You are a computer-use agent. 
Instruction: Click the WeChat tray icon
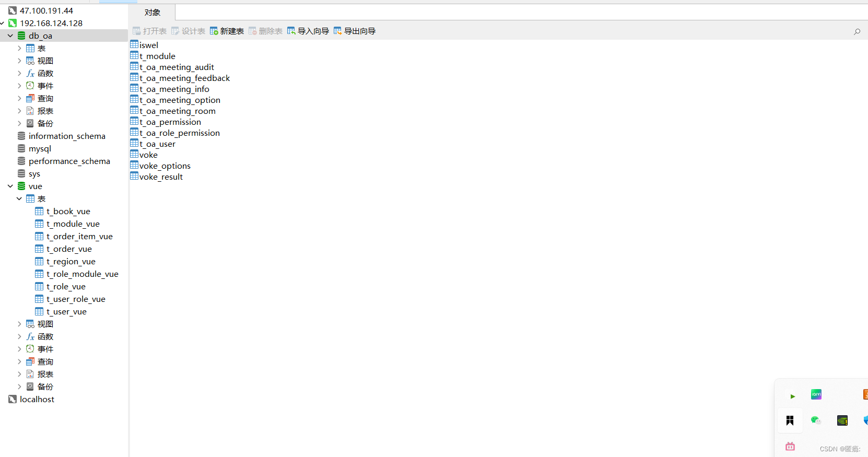point(816,420)
